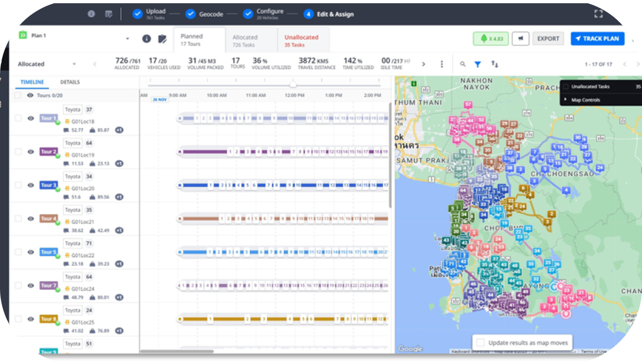
Task: Check the Tour 1 row checkbox
Action: (18, 118)
